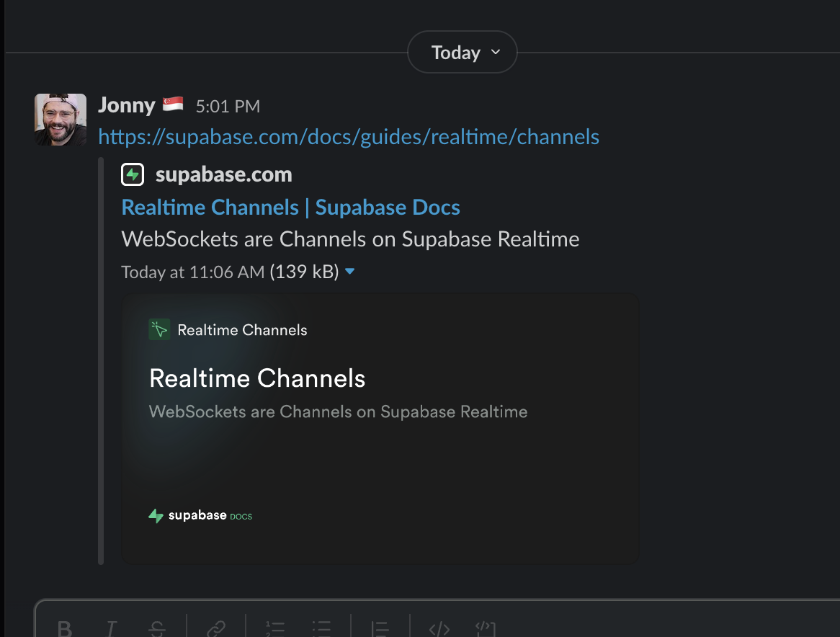Viewport: 840px width, 637px height.
Task: Click the Realtime Channels preview image
Action: [x=380, y=427]
